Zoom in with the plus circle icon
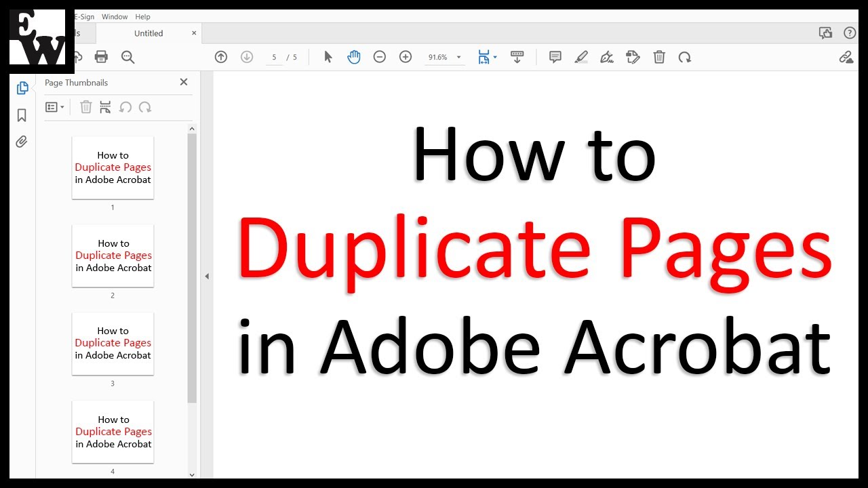This screenshot has height=488, width=868. click(406, 57)
